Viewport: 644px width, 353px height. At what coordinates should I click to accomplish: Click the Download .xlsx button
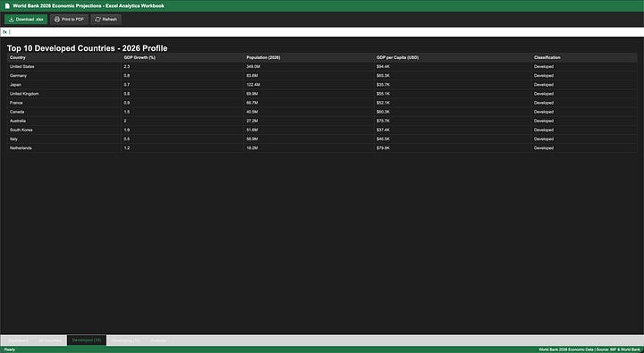pos(26,20)
